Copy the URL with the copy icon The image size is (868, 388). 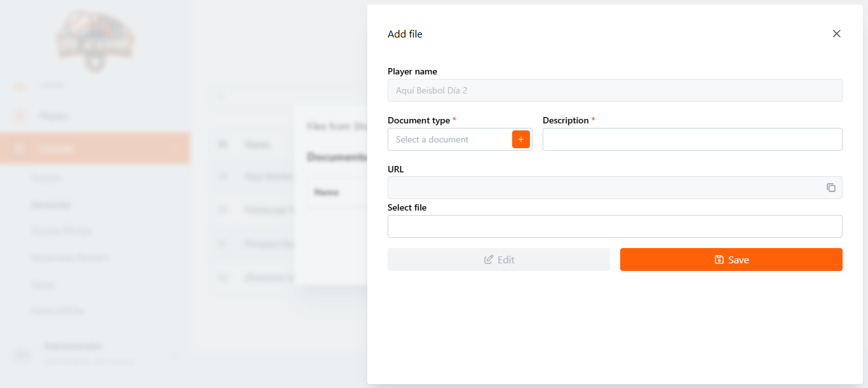point(831,188)
